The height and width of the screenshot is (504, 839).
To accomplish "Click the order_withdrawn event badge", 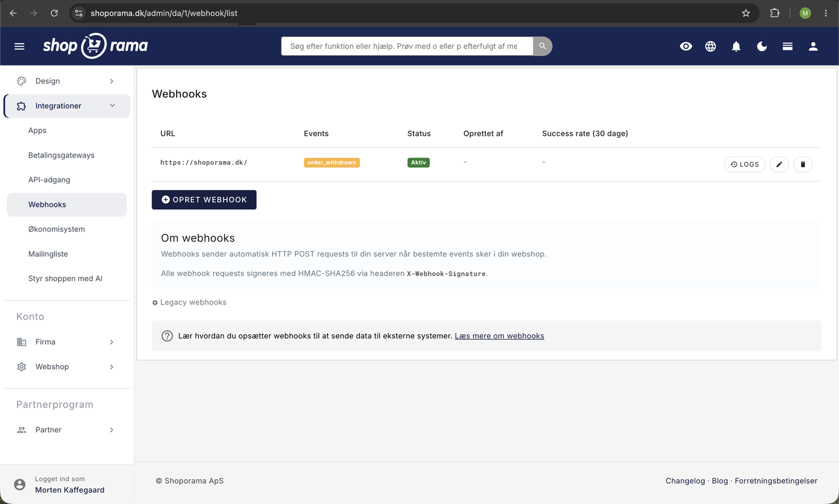I will click(331, 162).
